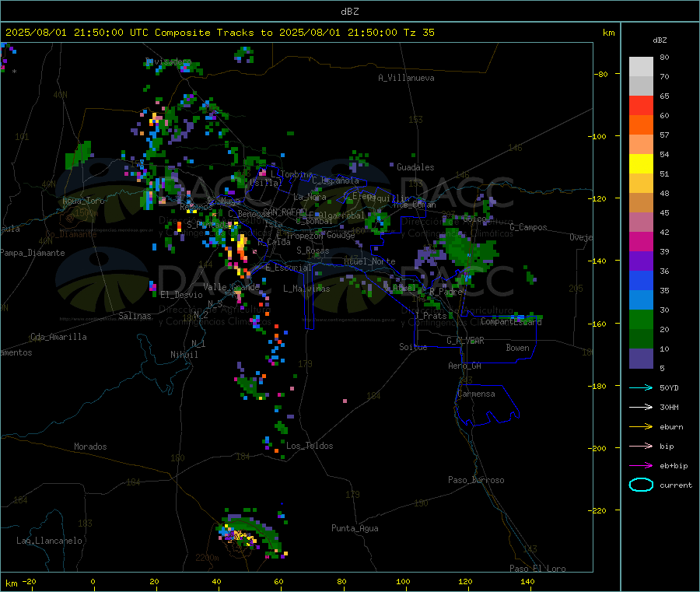This screenshot has width=700, height=592.
Task: Click the C_Española location label
Action: click(x=335, y=180)
